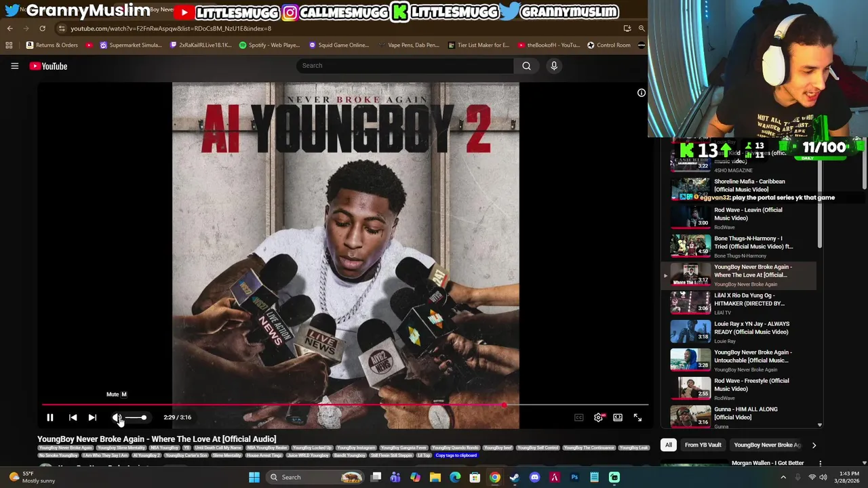868x488 pixels.
Task: Open Discord from the taskbar
Action: 534,477
